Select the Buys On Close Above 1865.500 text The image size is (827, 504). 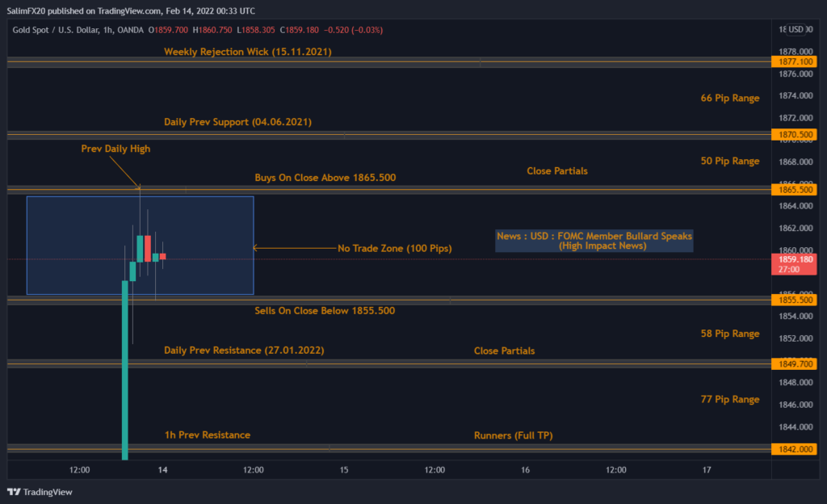(x=325, y=177)
